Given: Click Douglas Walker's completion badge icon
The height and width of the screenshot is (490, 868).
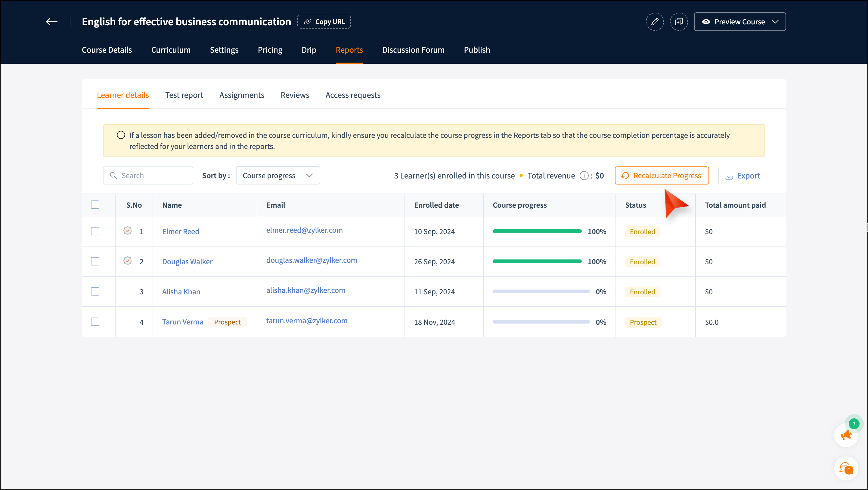Looking at the screenshot, I should click(127, 261).
